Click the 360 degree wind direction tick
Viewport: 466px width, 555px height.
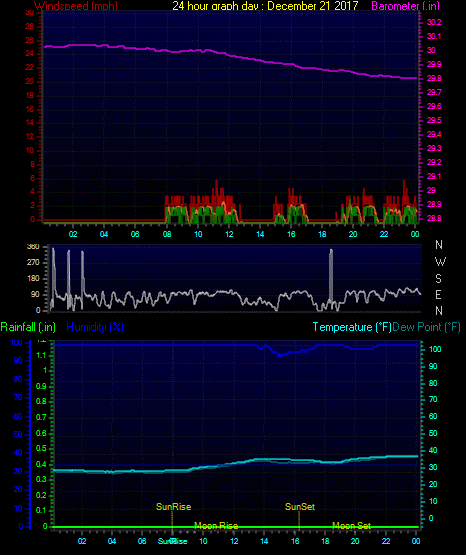[x=33, y=247]
